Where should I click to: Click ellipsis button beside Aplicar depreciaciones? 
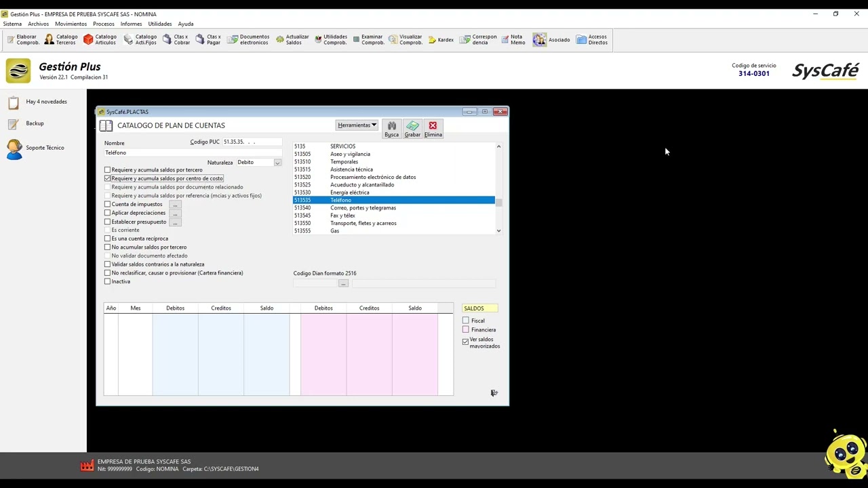click(x=175, y=213)
